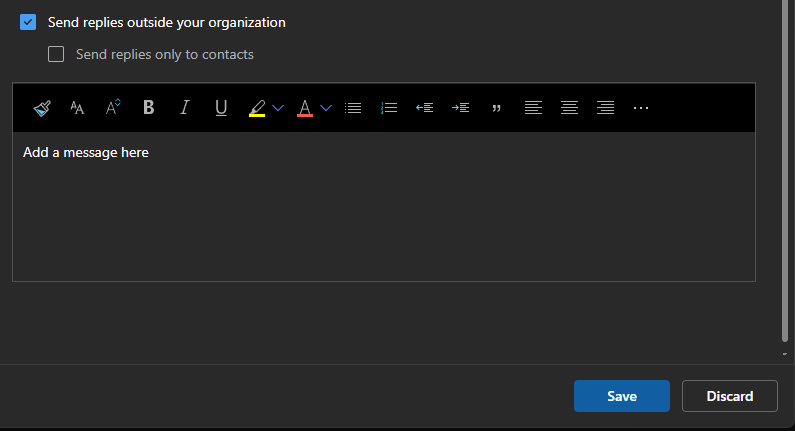
Task: Increase the paragraph indent
Action: point(460,108)
